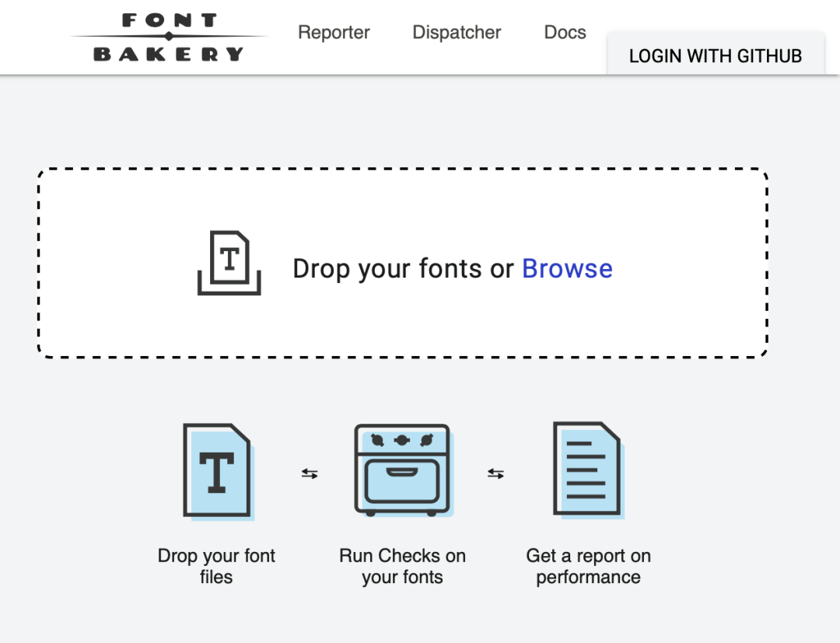Click the 'Drop your font files' caption

click(216, 566)
